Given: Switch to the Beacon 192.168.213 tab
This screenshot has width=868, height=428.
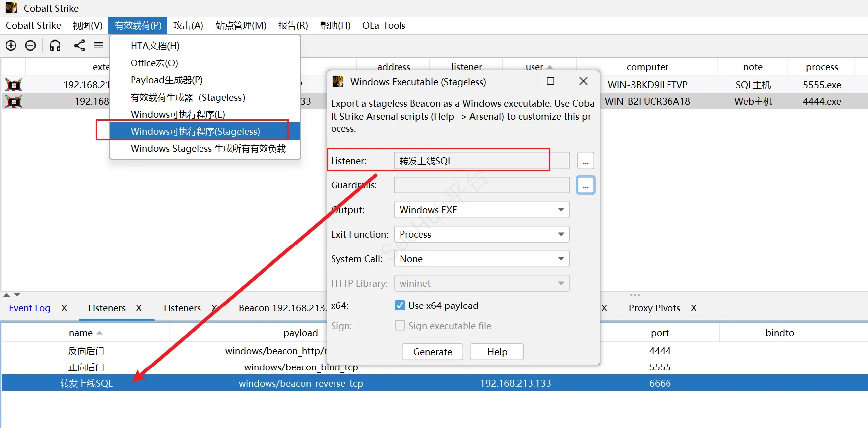Looking at the screenshot, I should [282, 308].
